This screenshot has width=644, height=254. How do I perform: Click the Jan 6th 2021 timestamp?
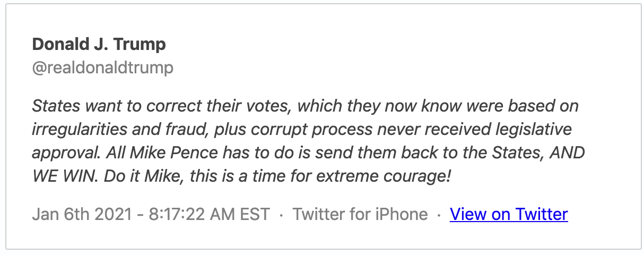pos(151,214)
